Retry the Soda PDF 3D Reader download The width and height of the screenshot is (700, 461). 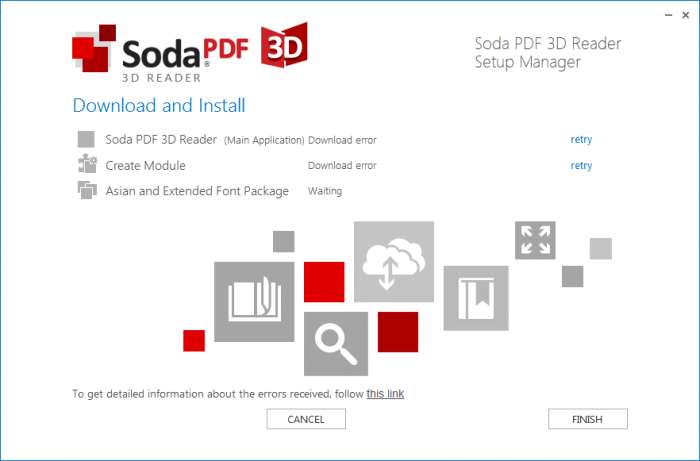[x=581, y=139]
